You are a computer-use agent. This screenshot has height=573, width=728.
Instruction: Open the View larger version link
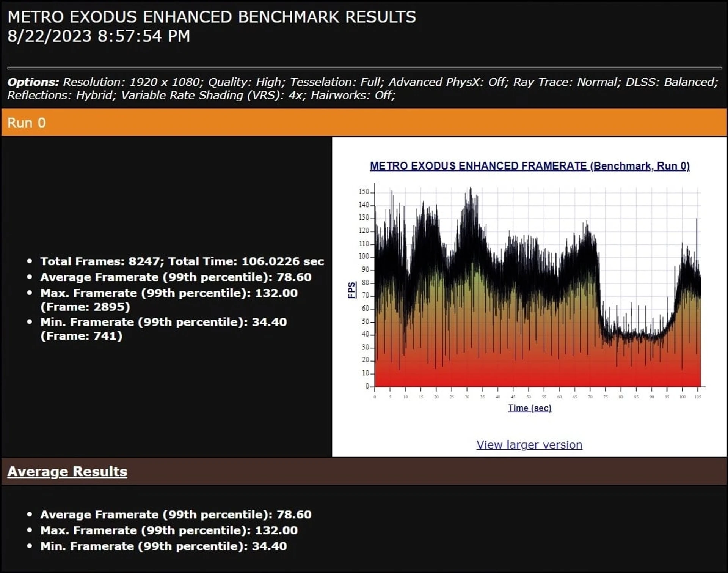coord(529,444)
